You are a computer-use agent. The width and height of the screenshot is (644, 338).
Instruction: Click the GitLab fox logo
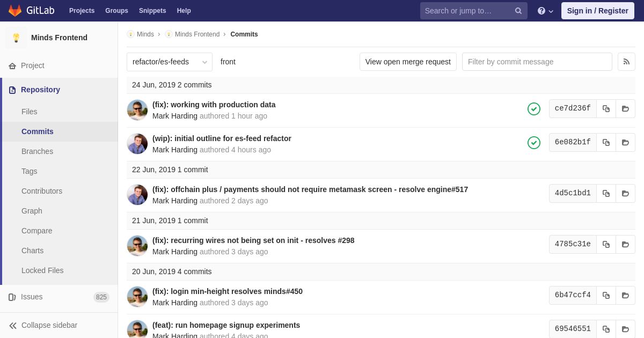click(15, 11)
